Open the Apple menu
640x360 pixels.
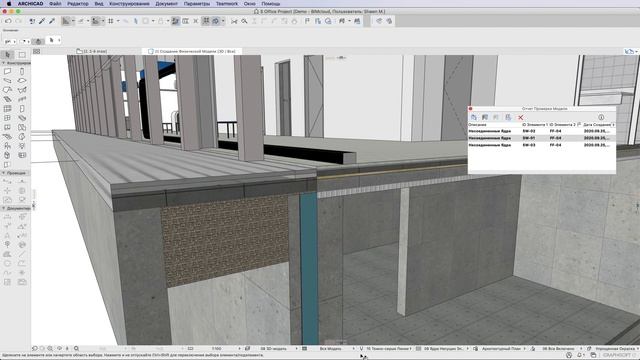coord(9,4)
